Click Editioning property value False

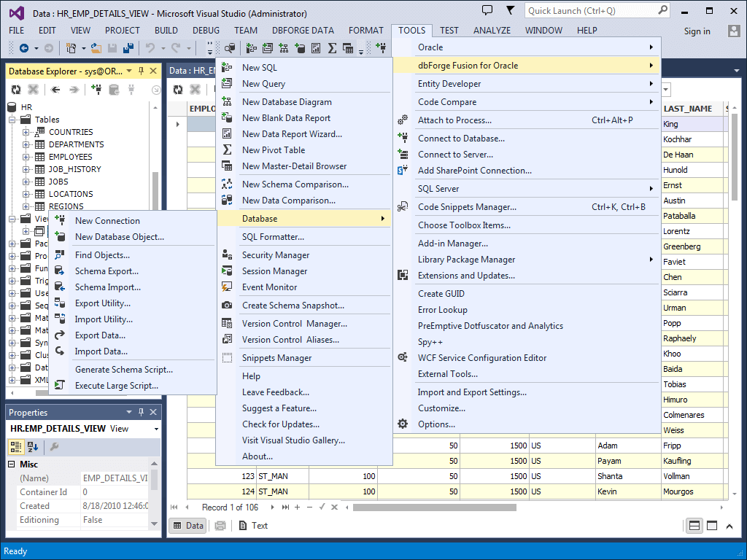(115, 520)
